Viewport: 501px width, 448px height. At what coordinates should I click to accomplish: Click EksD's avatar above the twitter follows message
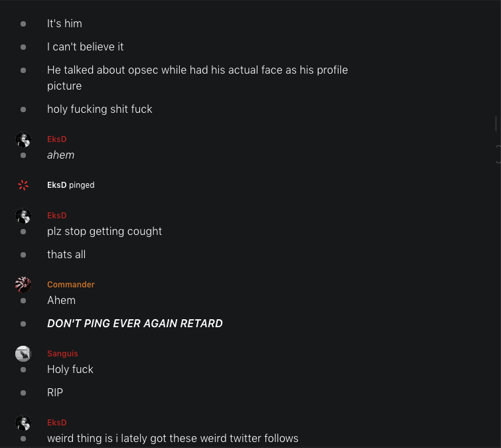(23, 423)
